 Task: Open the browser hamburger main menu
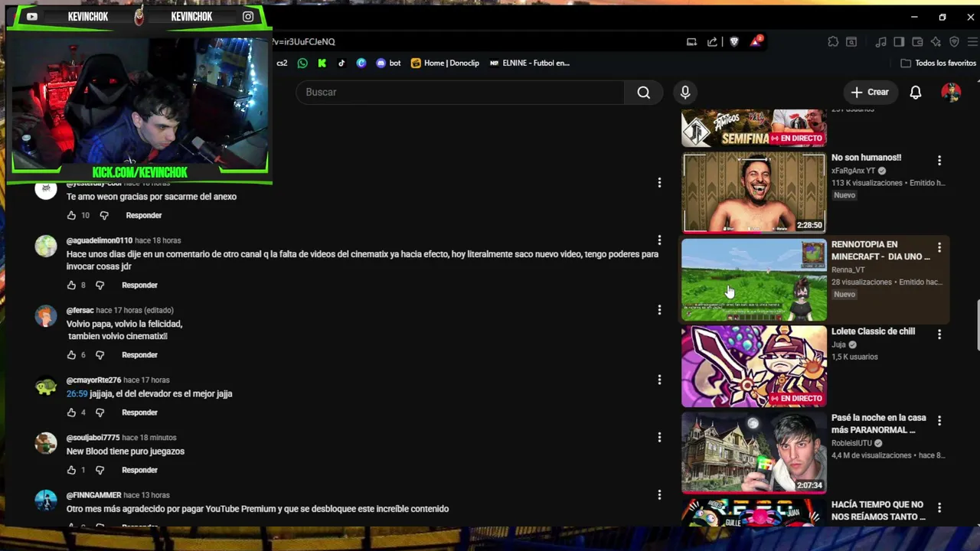coord(972,41)
